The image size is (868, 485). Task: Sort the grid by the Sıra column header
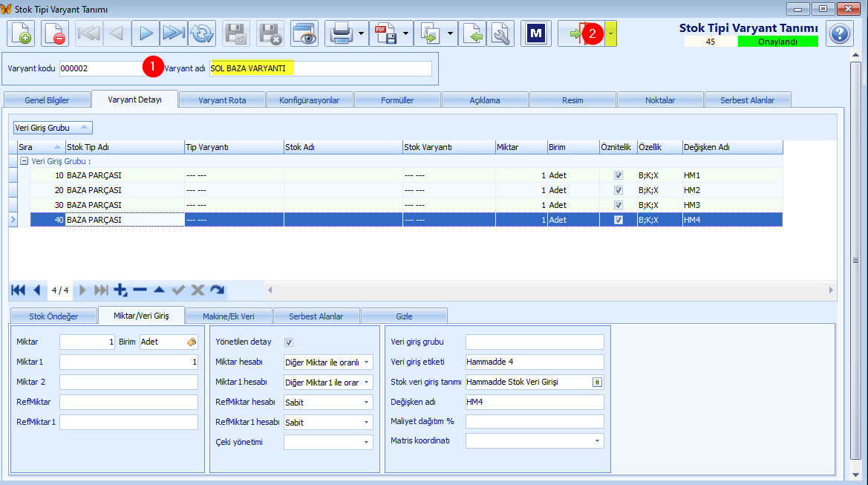click(41, 147)
